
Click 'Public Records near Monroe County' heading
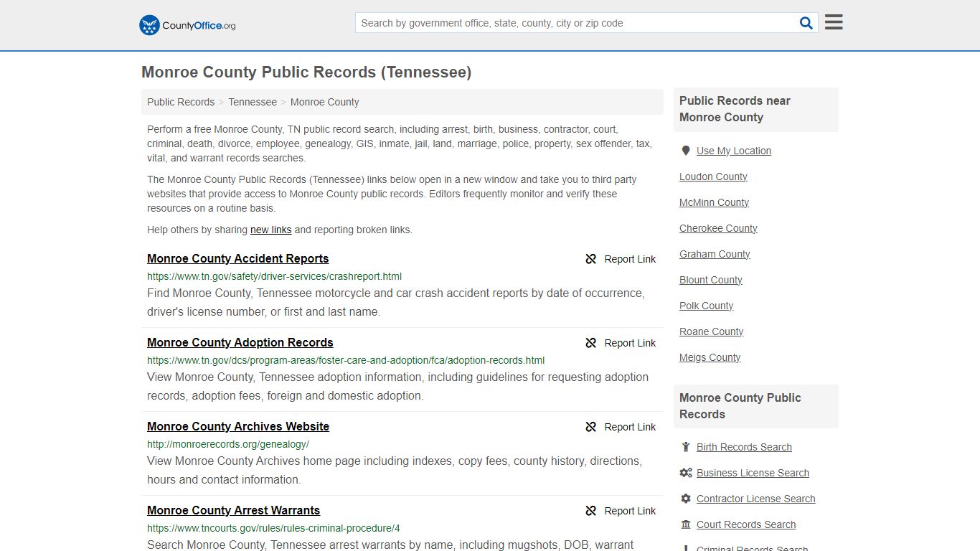pos(735,109)
